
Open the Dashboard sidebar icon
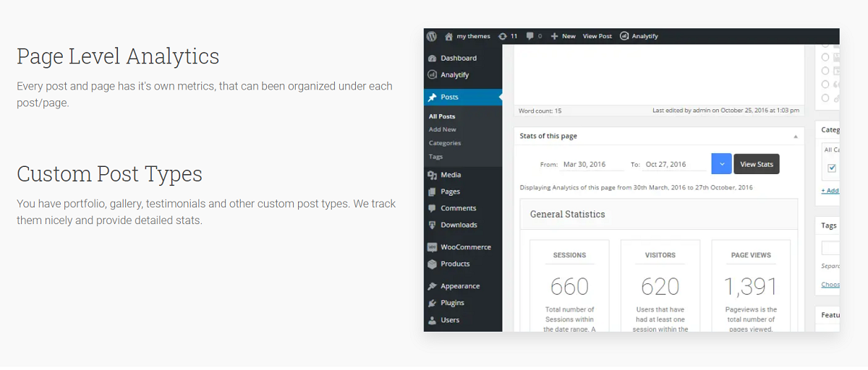(x=433, y=58)
